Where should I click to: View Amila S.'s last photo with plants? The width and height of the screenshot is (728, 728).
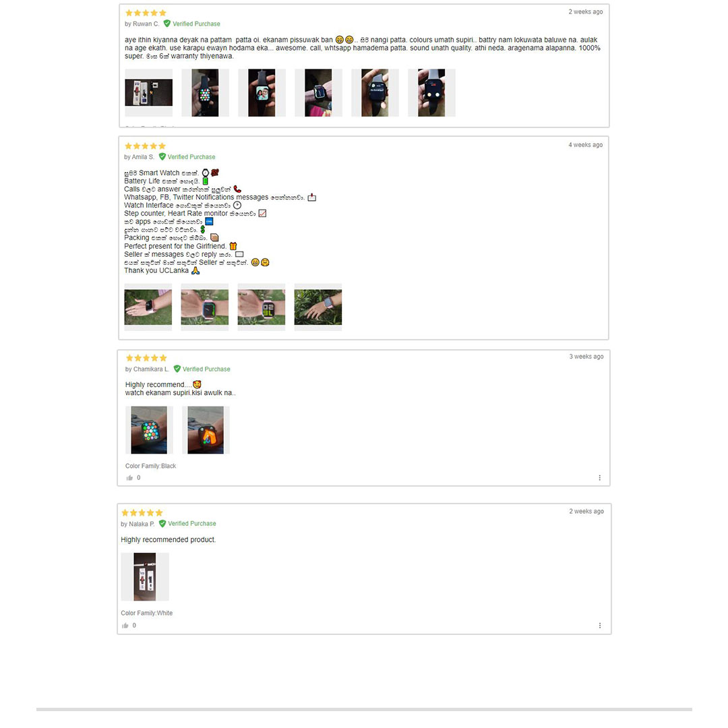point(318,307)
